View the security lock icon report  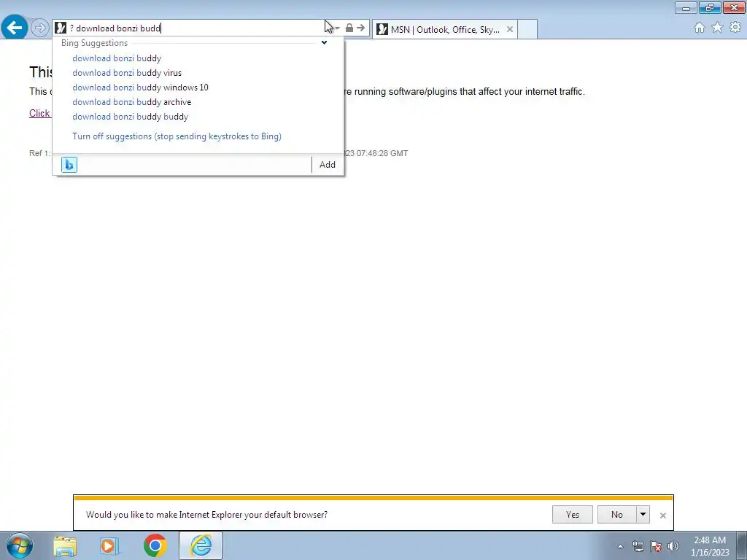pyautogui.click(x=349, y=28)
